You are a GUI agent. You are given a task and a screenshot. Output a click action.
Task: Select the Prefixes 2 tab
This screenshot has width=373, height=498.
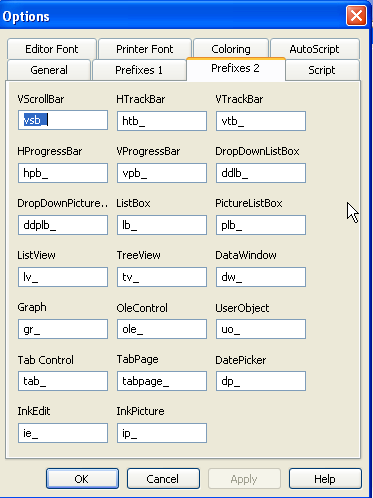(x=236, y=69)
